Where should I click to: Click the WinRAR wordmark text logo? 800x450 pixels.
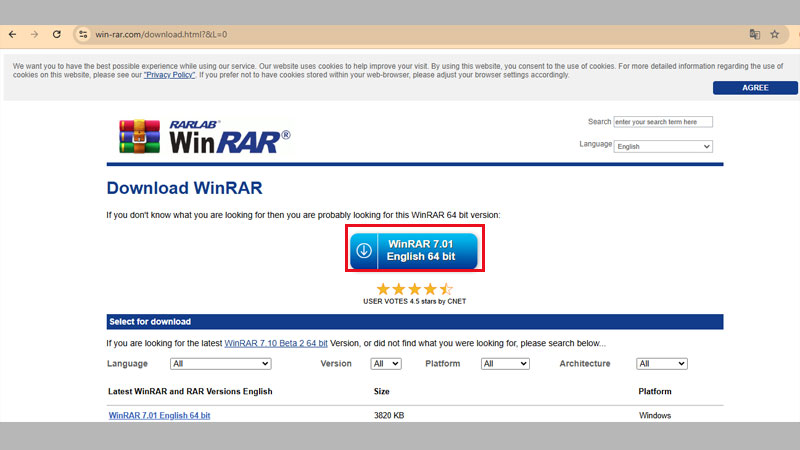coord(230,137)
